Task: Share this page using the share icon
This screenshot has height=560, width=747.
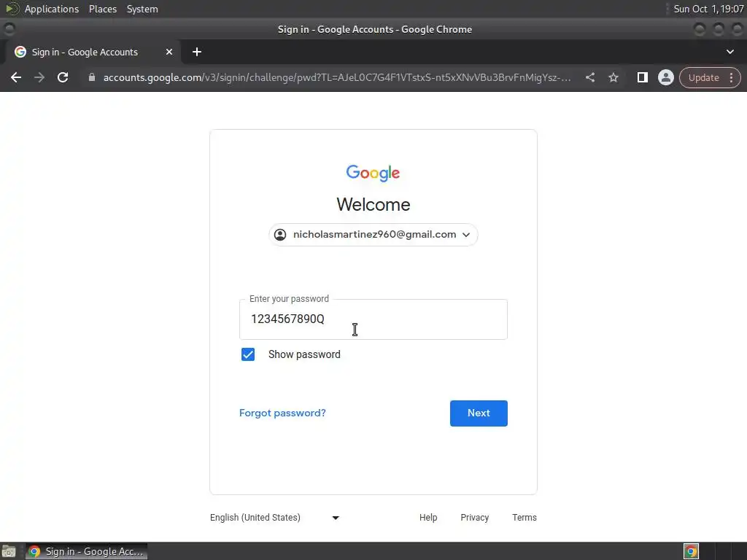Action: coord(589,77)
